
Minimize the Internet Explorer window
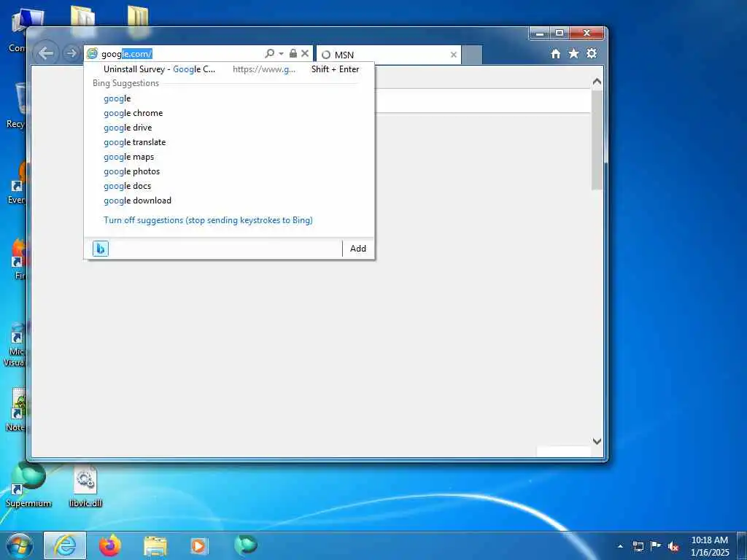coord(540,34)
